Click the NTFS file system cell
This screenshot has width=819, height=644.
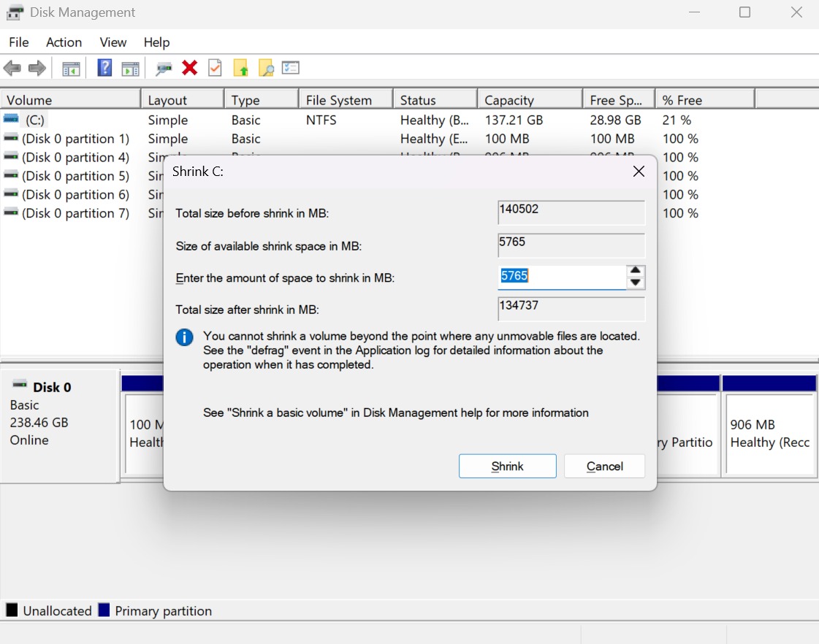click(321, 120)
